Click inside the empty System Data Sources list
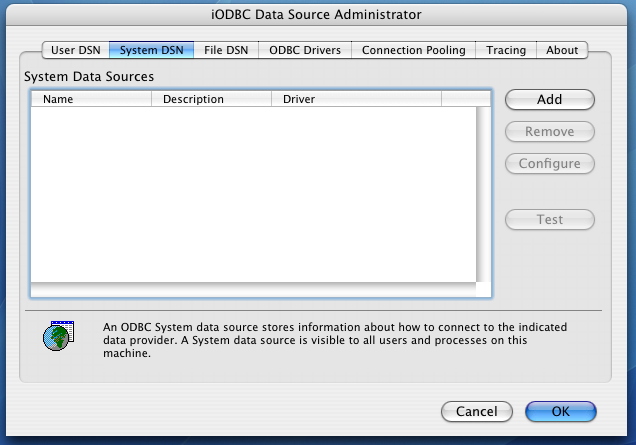Screen dimensions: 636x445 (x=254, y=194)
